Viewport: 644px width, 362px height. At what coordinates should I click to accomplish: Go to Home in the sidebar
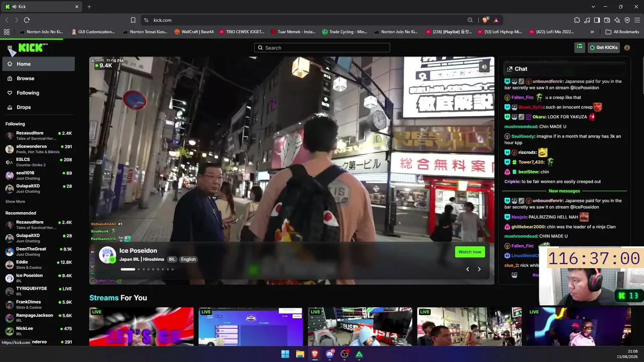coord(39,64)
